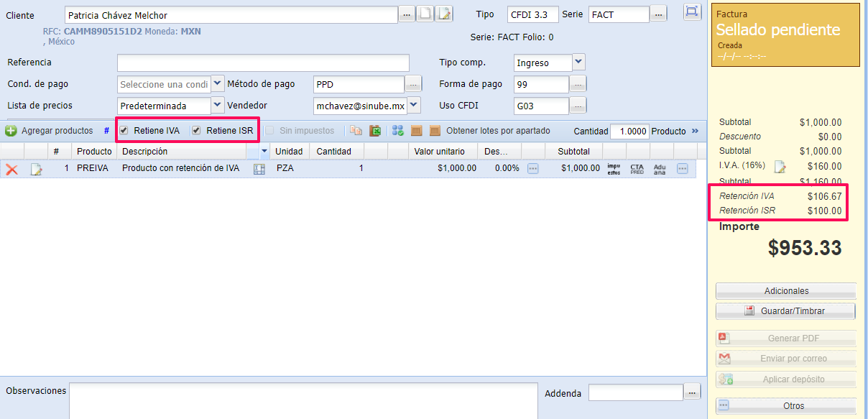Click the Referencia input field
This screenshot has width=868, height=419.
coord(263,63)
